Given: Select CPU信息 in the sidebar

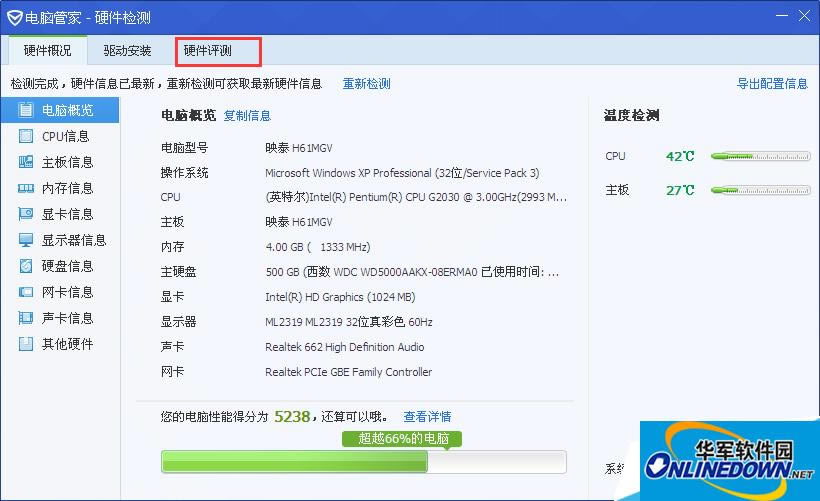Looking at the screenshot, I should click(60, 136).
